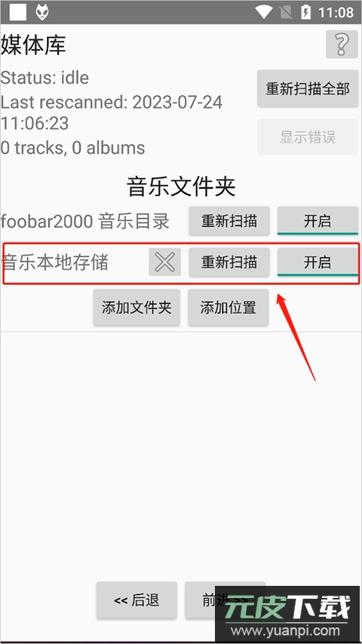362x644 pixels.
Task: Tap the foobar2000 alien notification icon
Action: click(x=42, y=12)
